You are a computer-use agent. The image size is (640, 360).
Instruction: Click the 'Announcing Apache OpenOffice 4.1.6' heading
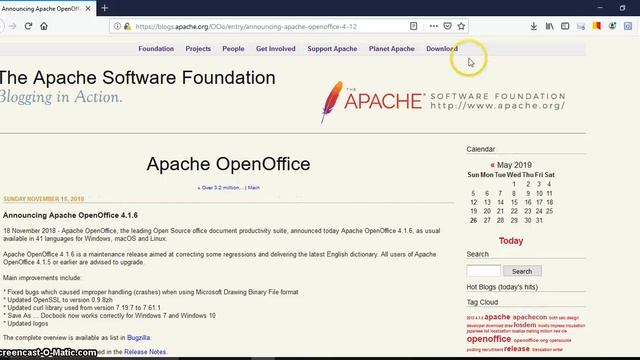click(70, 215)
